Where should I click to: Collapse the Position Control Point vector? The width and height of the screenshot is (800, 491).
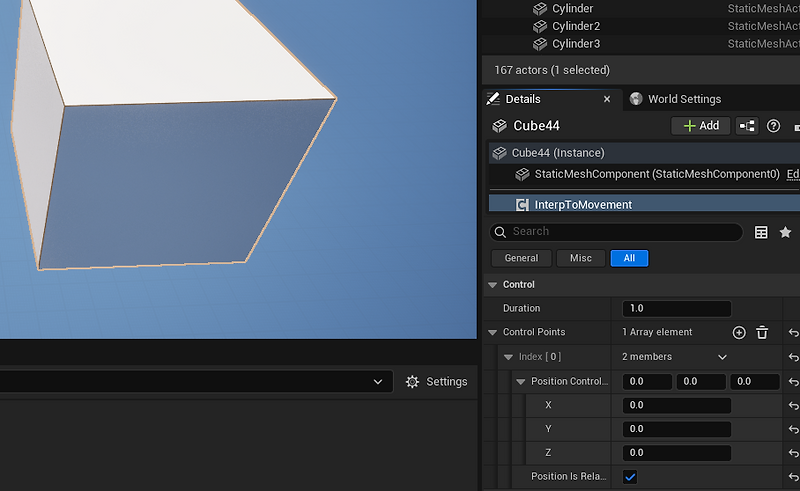(520, 381)
